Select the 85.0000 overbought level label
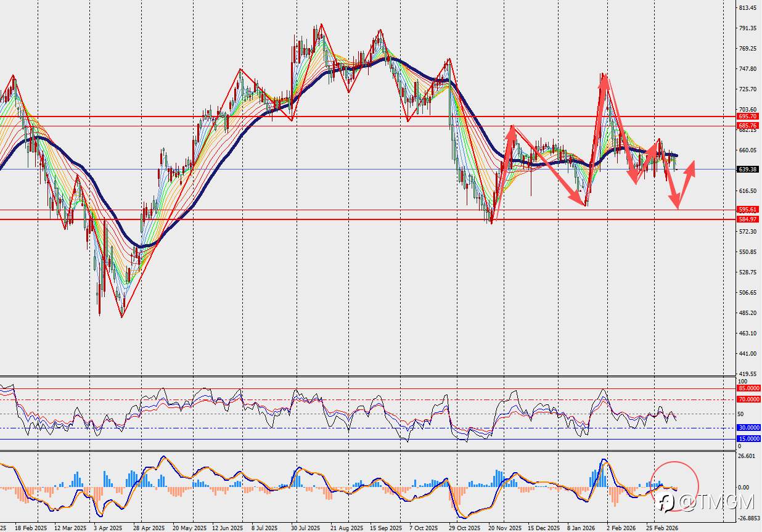 (x=748, y=388)
